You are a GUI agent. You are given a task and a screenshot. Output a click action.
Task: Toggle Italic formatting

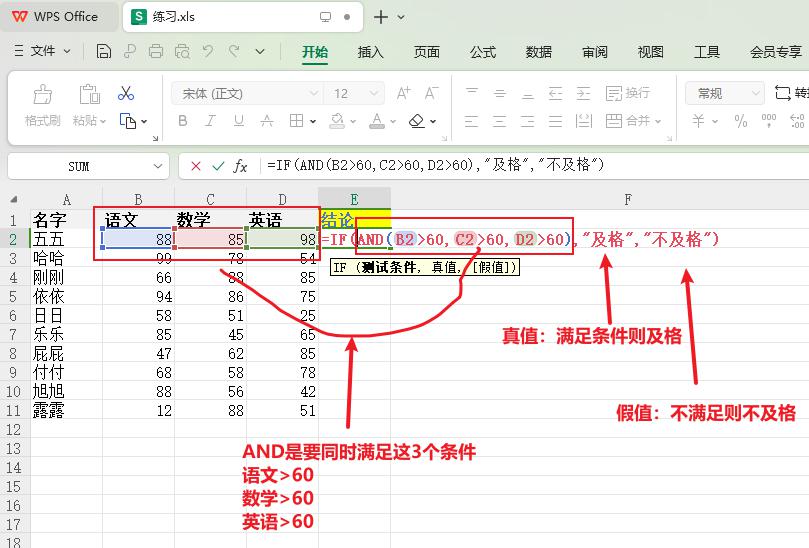click(x=210, y=121)
